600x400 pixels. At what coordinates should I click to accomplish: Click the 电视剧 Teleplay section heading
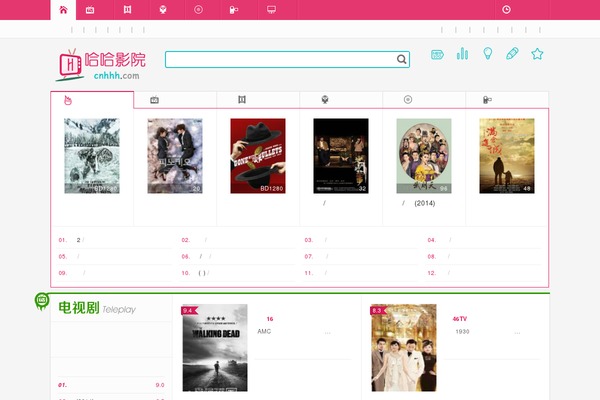coord(97,308)
